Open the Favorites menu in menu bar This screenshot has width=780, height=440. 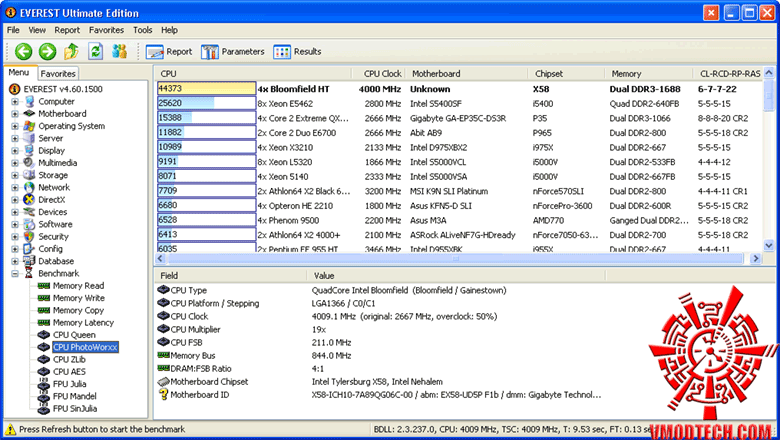pos(106,30)
